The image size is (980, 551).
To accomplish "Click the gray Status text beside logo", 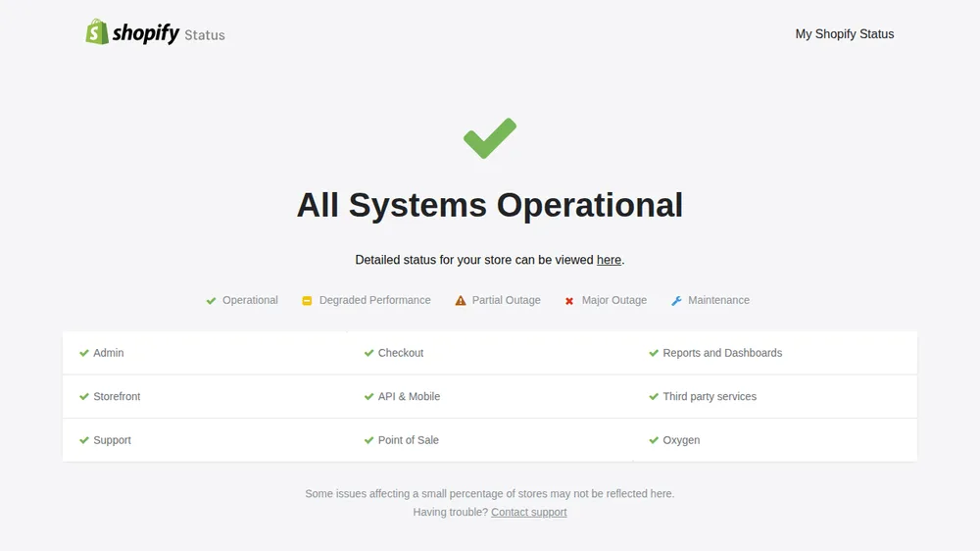I will click(205, 35).
